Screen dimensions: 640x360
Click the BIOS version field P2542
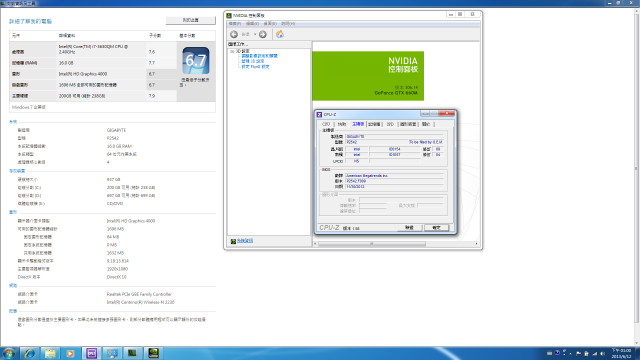[x=394, y=181]
